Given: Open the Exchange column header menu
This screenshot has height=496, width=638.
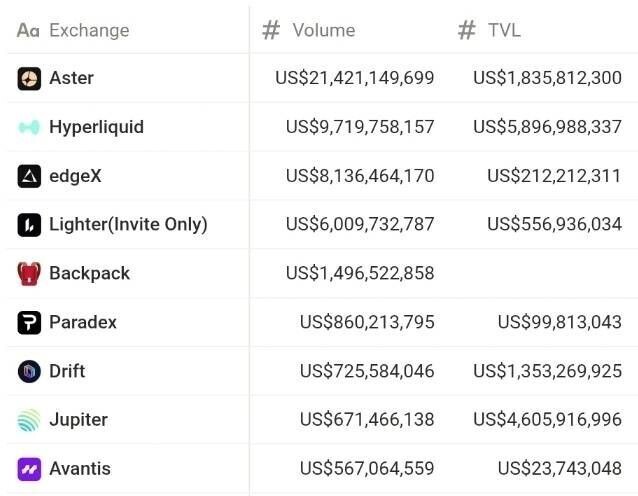Looking at the screenshot, I should 89,30.
